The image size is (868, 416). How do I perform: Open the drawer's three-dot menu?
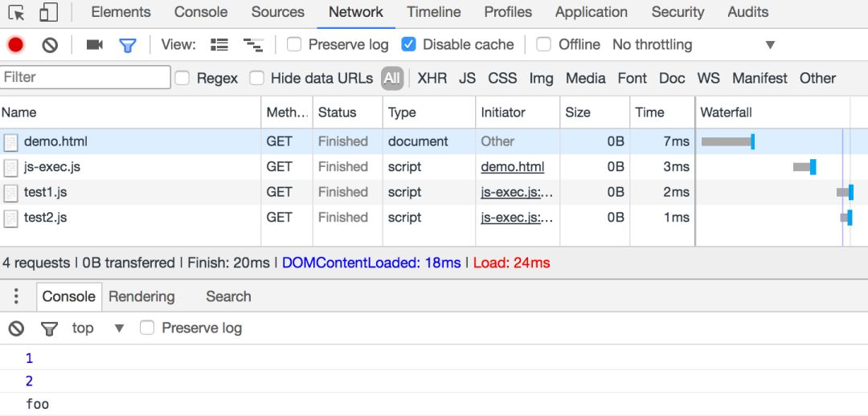[16, 296]
